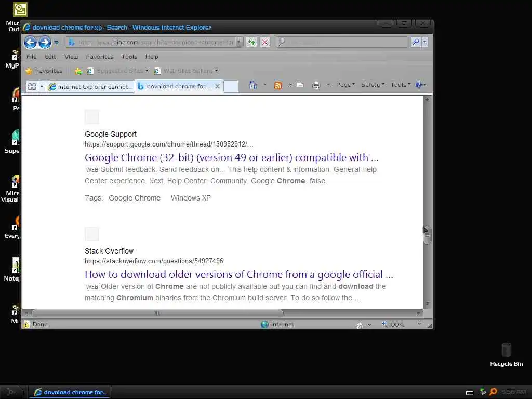
Task: Open 'How to download older versions of Chrome' result
Action: pos(239,274)
